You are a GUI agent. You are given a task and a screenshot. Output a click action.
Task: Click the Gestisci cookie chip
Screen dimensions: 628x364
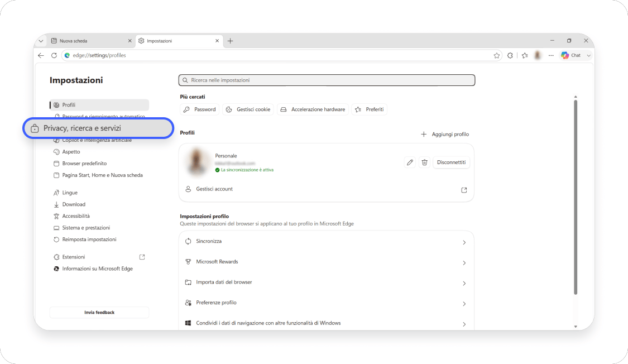click(x=248, y=109)
